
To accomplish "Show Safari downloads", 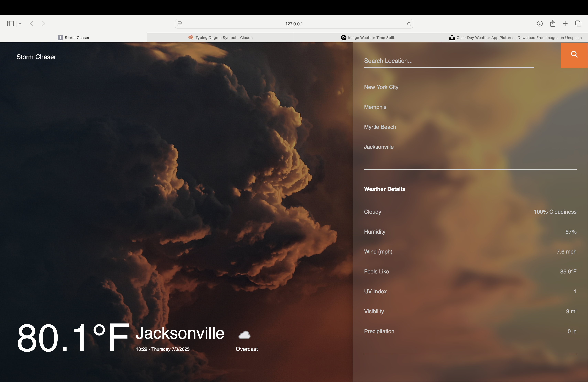I will (x=540, y=23).
